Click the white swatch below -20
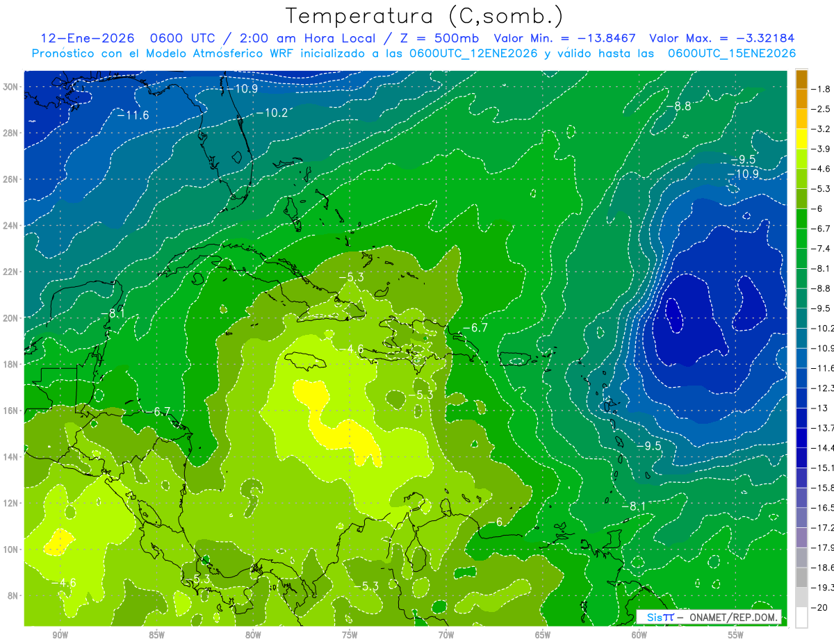This screenshot has height=644, width=834. click(801, 618)
